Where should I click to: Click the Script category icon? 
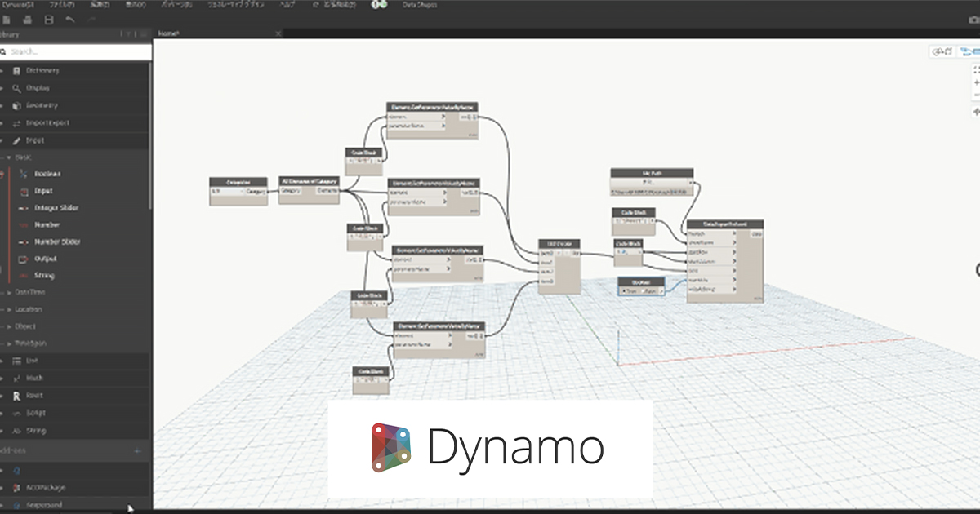[x=15, y=413]
